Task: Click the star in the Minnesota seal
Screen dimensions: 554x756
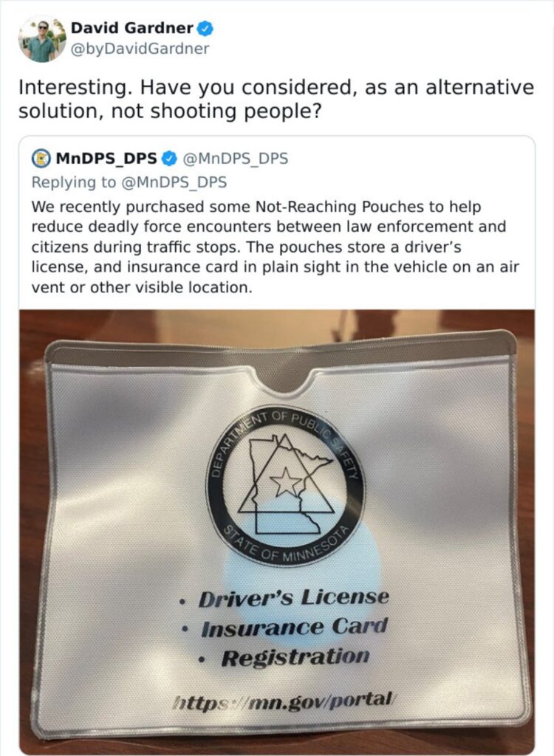Action: tap(286, 481)
